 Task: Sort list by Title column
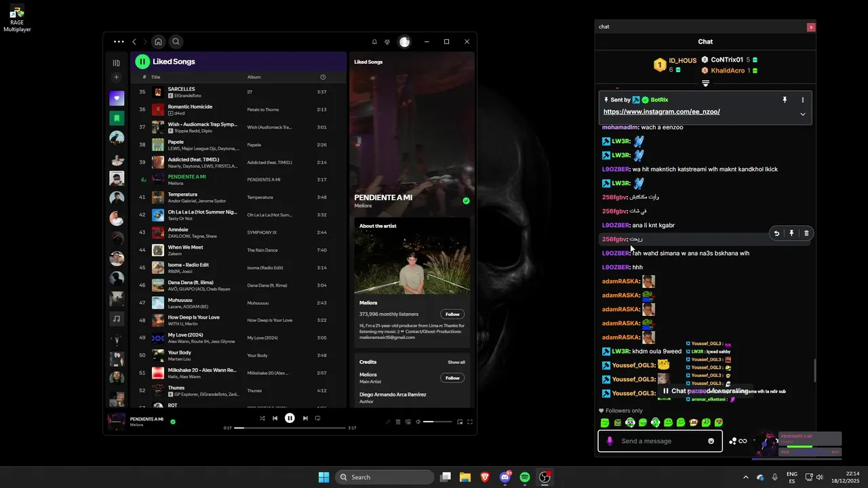(x=155, y=77)
